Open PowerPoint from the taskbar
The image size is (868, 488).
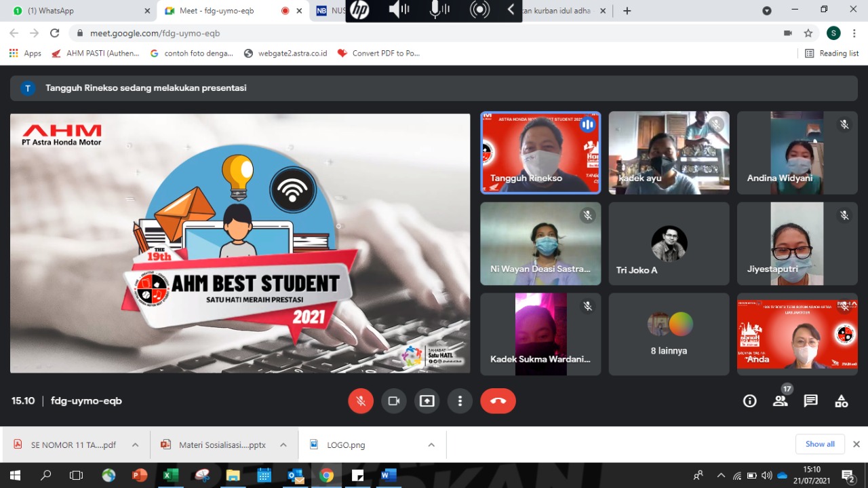point(140,475)
